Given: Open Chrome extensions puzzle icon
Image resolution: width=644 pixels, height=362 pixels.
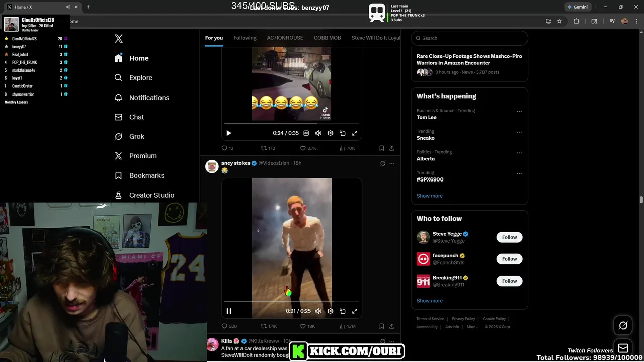Looking at the screenshot, I should [x=577, y=21].
